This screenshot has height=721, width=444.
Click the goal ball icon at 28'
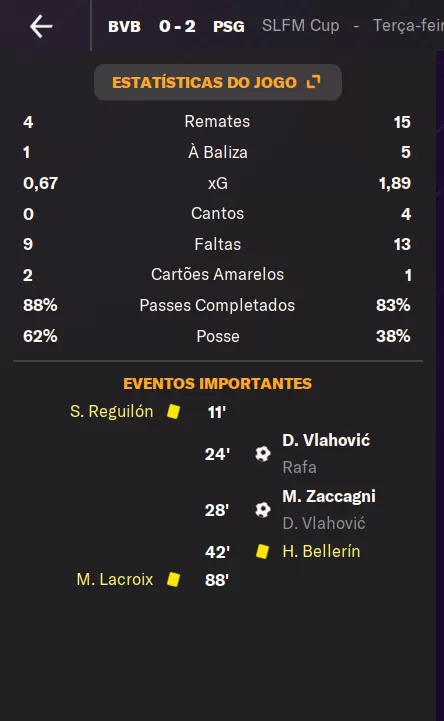pos(262,509)
